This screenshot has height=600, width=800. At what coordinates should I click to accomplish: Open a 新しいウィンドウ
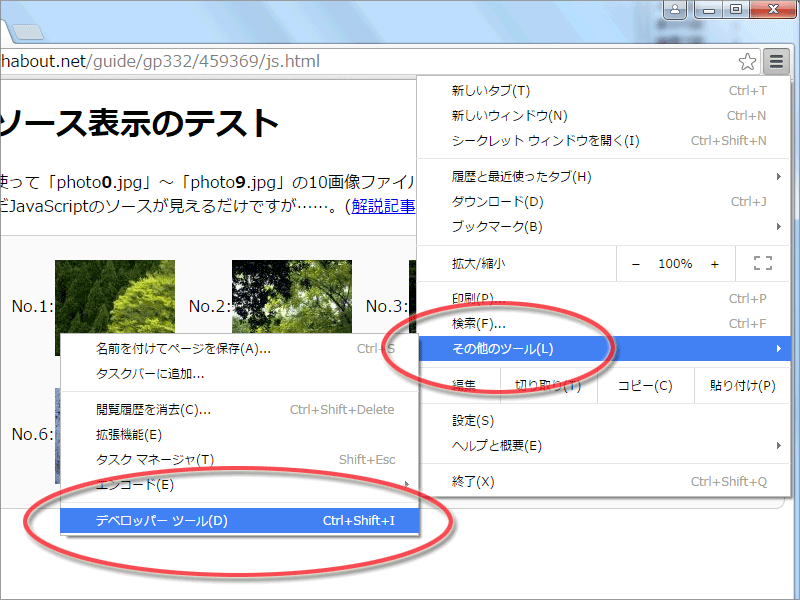tap(500, 115)
